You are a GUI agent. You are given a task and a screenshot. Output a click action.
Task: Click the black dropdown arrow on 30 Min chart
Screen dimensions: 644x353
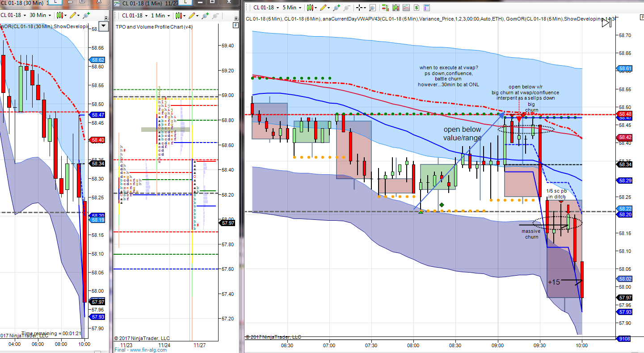point(104,25)
